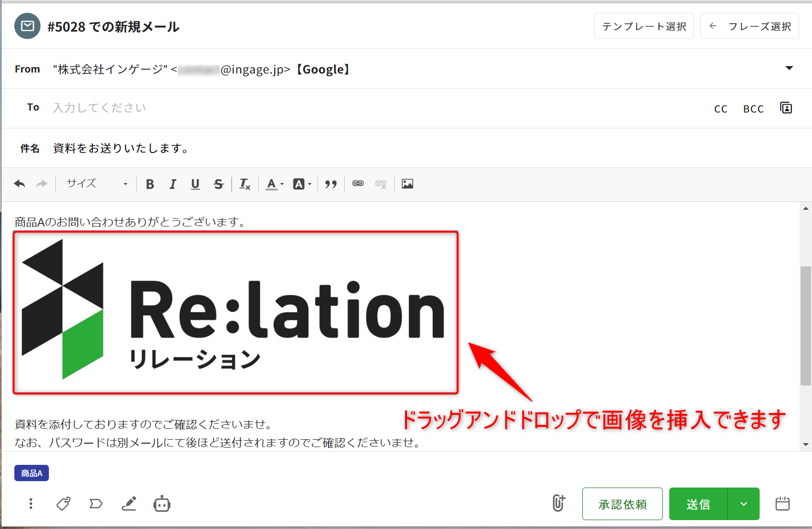
Task: Open address book icon beside BCC
Action: 786,108
